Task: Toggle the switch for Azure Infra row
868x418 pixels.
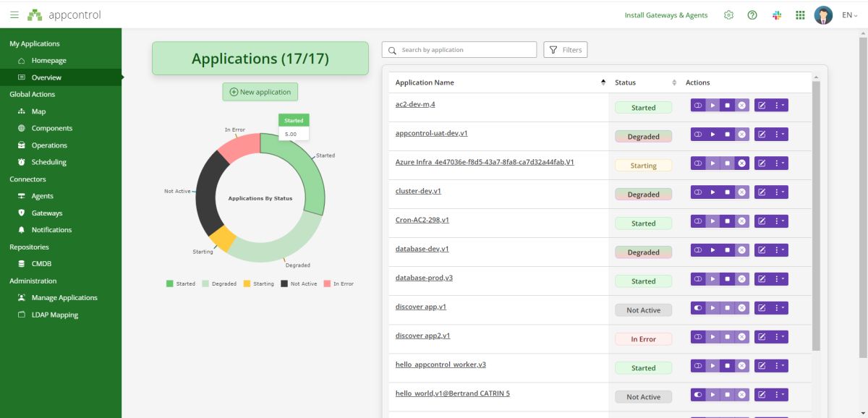Action: [698, 163]
